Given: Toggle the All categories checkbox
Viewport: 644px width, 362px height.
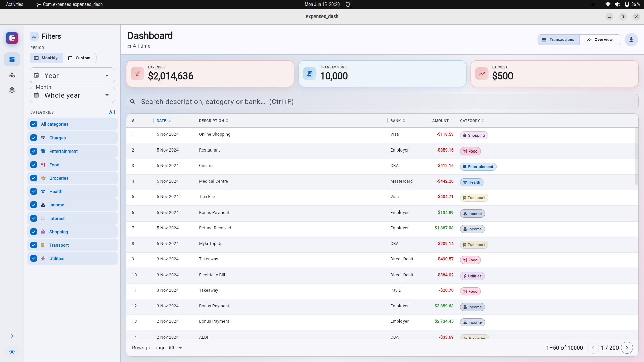Looking at the screenshot, I should tap(34, 124).
